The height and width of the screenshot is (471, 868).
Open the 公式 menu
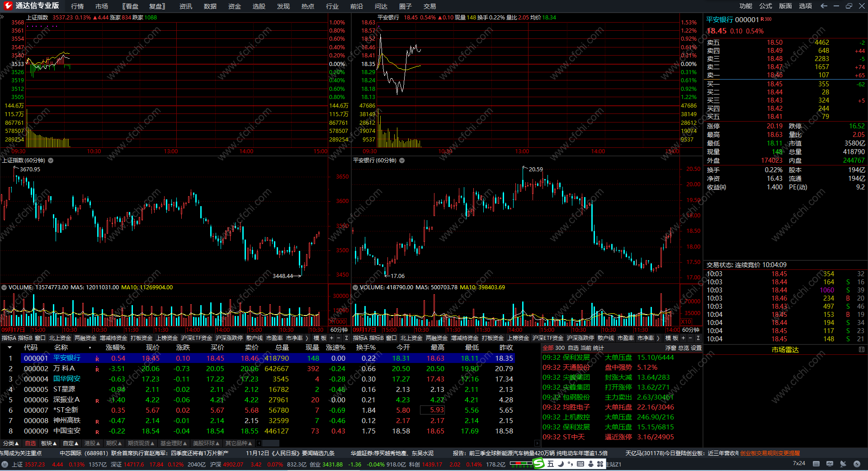click(766, 6)
